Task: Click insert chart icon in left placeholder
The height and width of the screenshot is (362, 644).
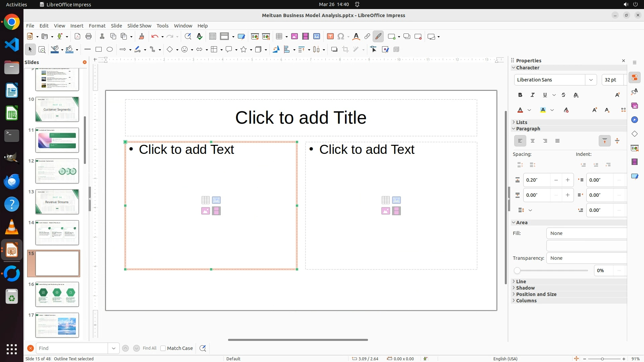Action: pyautogui.click(x=216, y=200)
